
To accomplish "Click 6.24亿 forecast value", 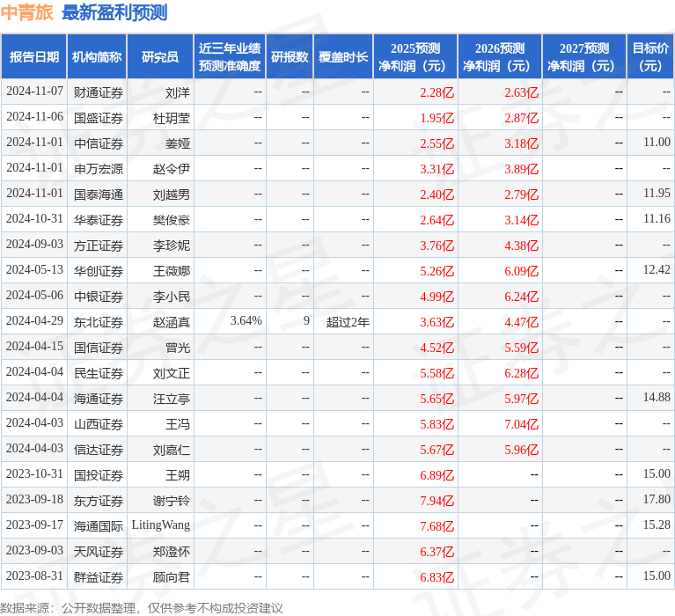I will pos(521,297).
